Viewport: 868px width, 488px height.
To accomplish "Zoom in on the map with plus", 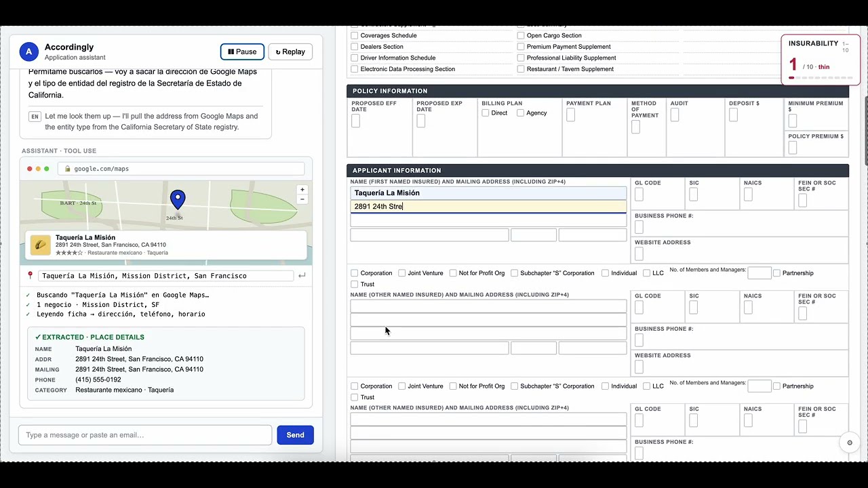I will [302, 190].
